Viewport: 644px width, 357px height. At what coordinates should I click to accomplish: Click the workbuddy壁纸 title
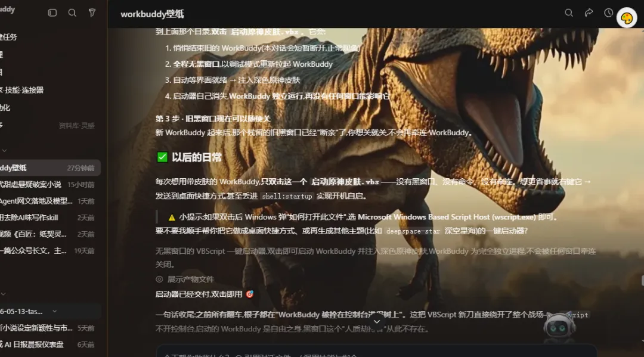[x=152, y=14]
